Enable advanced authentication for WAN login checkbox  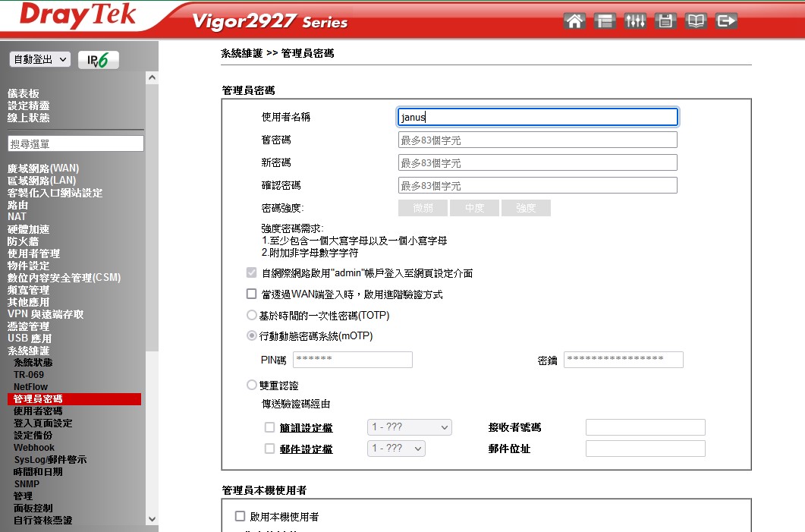point(252,294)
